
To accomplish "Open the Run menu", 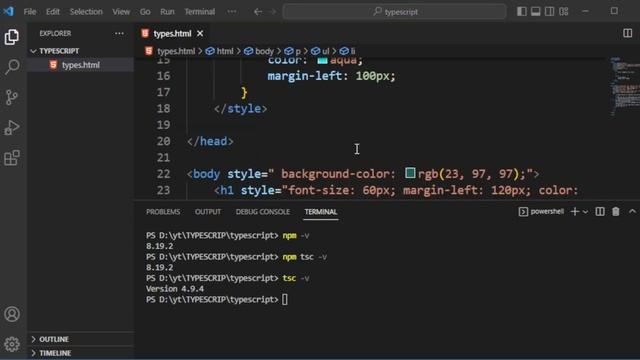I will coord(167,12).
